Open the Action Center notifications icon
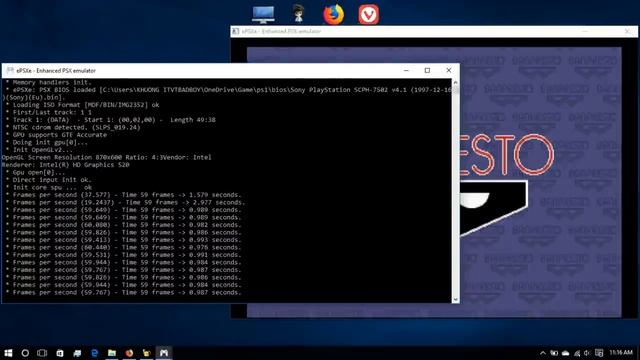The height and width of the screenshot is (360, 640). 599,353
